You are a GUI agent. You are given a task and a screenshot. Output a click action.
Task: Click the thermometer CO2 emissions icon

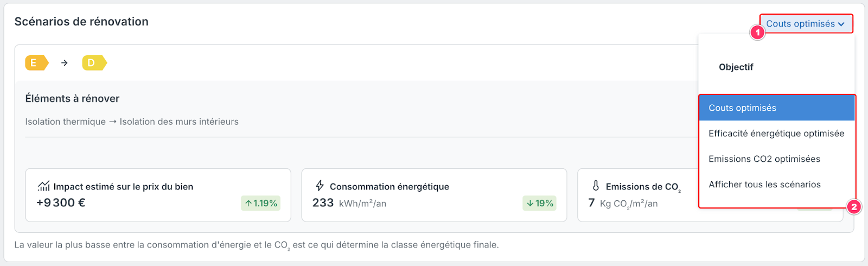point(596,186)
